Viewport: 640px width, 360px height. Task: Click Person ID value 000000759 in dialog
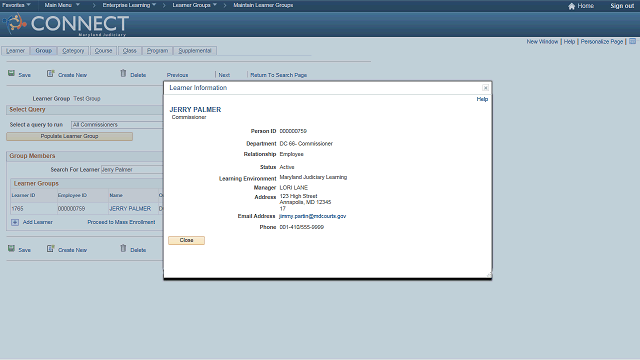tap(293, 131)
